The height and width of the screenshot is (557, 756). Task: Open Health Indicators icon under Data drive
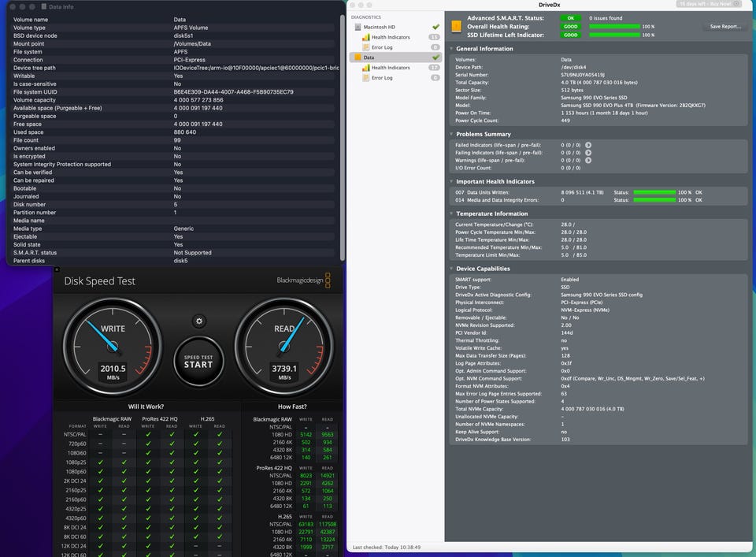point(366,68)
